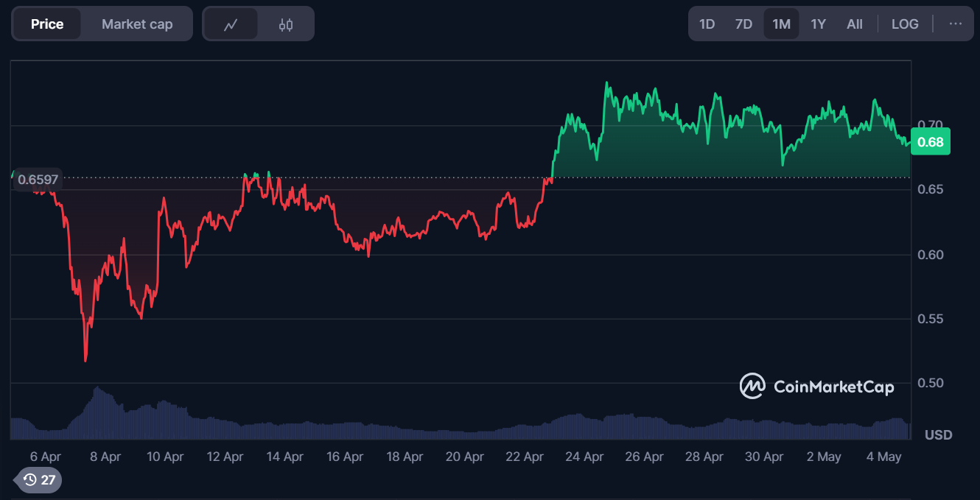Click the CoinMarketCap logo watermark
This screenshot has width=980, height=500.
tap(817, 387)
